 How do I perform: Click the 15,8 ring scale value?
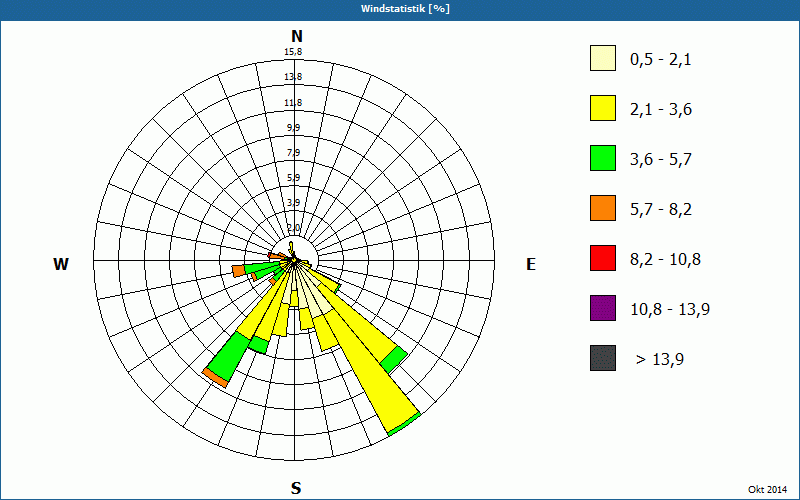[293, 52]
